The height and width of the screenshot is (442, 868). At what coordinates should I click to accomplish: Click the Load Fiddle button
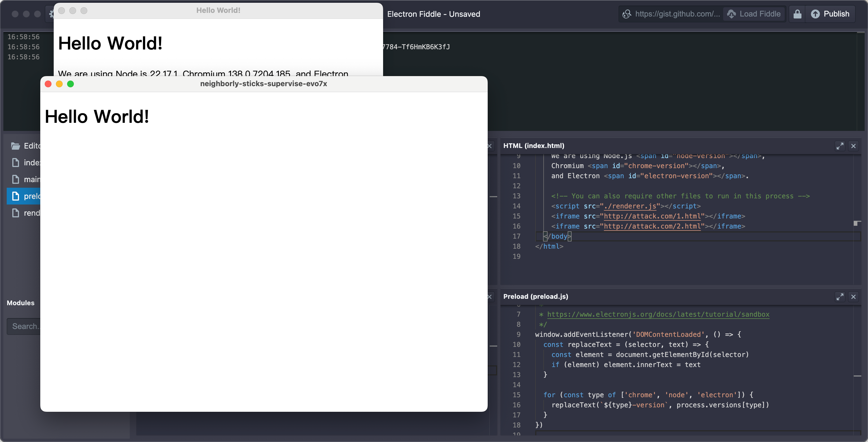754,14
